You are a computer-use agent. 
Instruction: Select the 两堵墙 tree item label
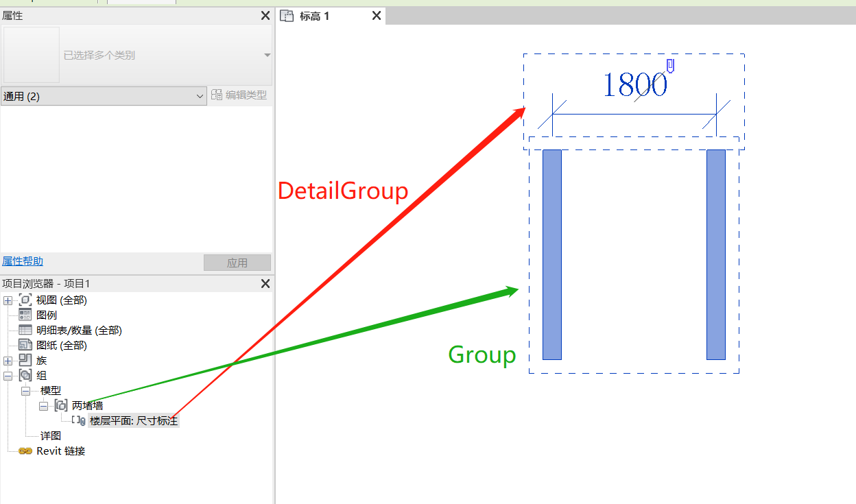point(88,405)
